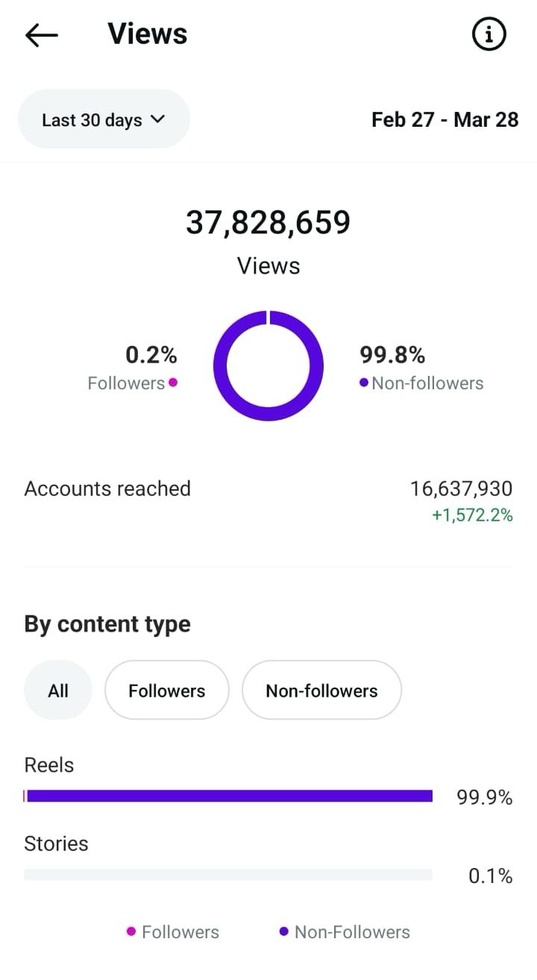The width and height of the screenshot is (537, 980).
Task: Tap the chevron beside Last 30 days
Action: pyautogui.click(x=157, y=119)
